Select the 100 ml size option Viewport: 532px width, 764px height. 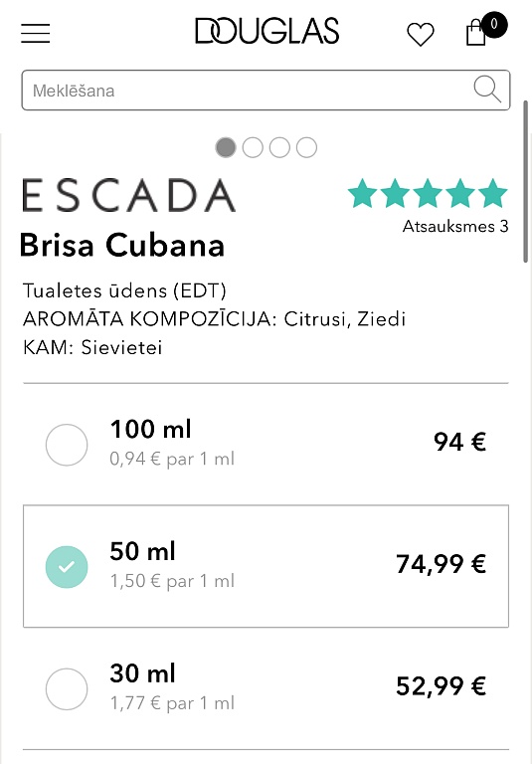click(x=266, y=444)
